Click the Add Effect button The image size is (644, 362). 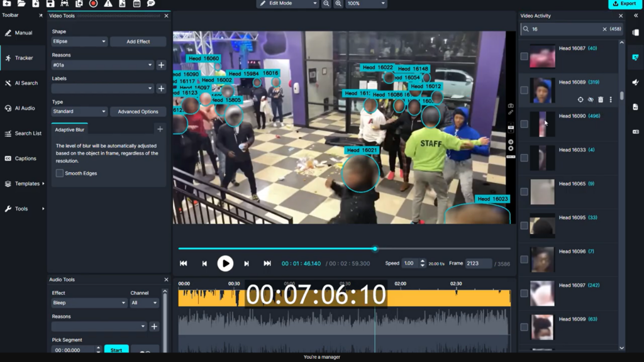click(x=138, y=41)
